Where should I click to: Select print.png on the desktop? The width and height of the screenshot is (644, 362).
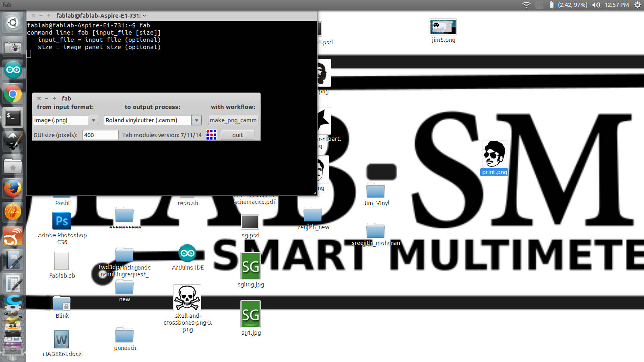point(494,158)
